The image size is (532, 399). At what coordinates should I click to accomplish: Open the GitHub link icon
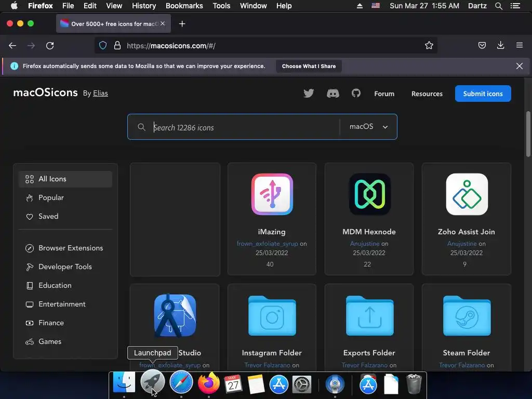pyautogui.click(x=356, y=93)
